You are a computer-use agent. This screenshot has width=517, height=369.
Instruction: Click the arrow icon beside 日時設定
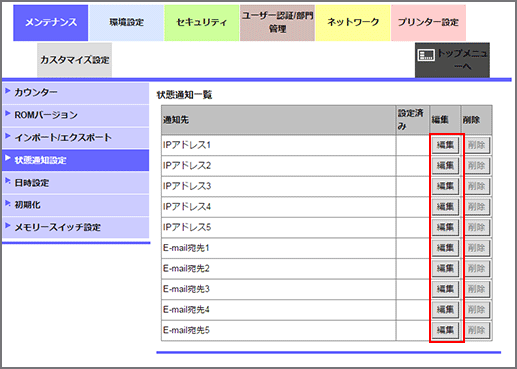[8, 181]
